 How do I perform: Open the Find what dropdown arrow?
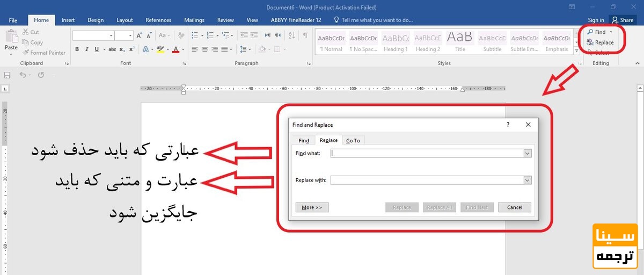tap(527, 153)
